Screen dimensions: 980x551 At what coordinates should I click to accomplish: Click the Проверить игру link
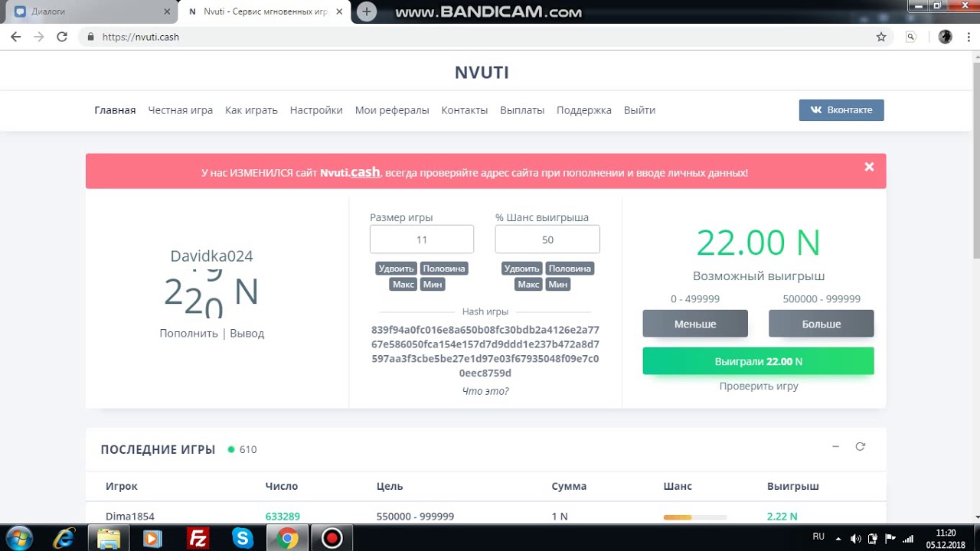(759, 386)
